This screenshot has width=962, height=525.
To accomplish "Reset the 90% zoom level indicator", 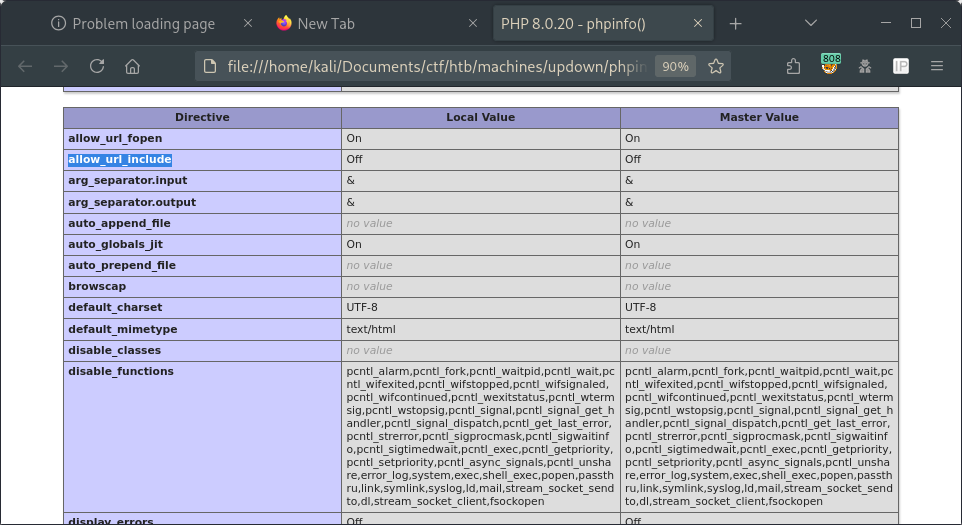I will [675, 66].
